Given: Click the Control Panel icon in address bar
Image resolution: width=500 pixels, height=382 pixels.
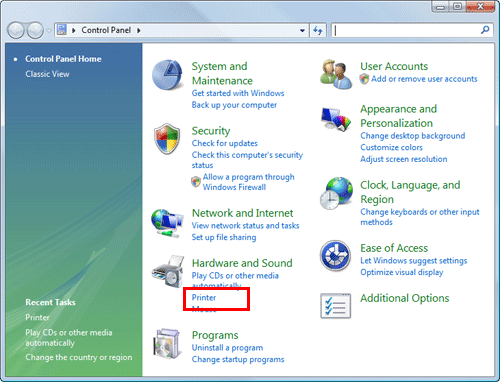Looking at the screenshot, I should click(x=62, y=30).
